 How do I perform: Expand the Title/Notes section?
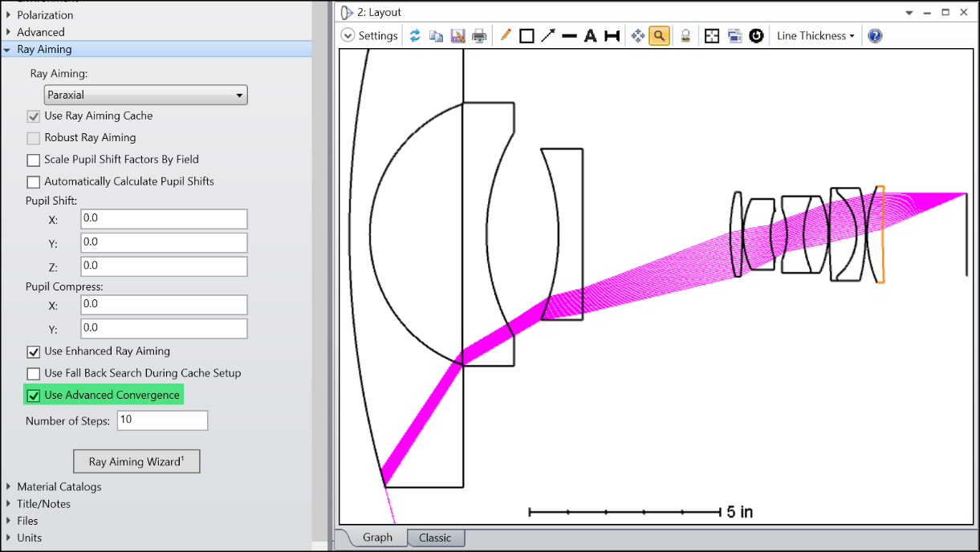(8, 504)
